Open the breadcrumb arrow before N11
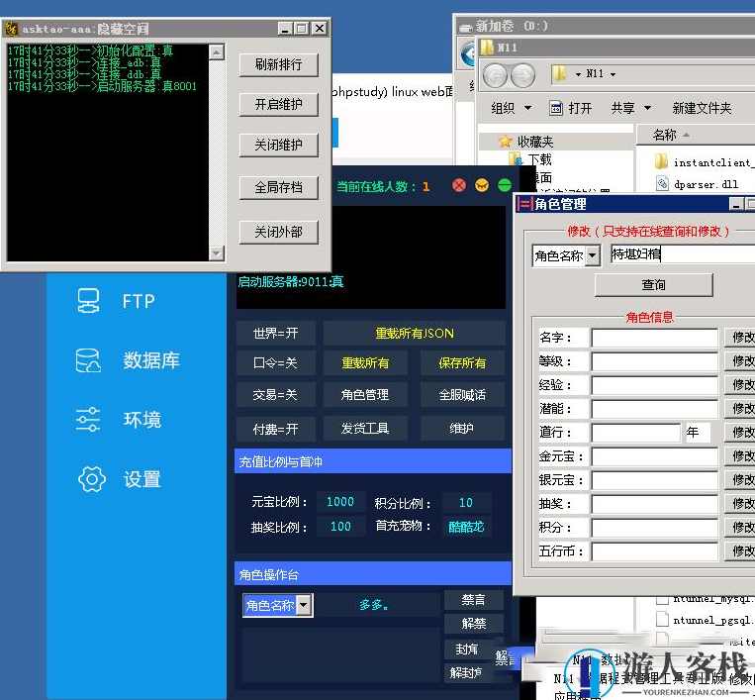 pos(578,74)
